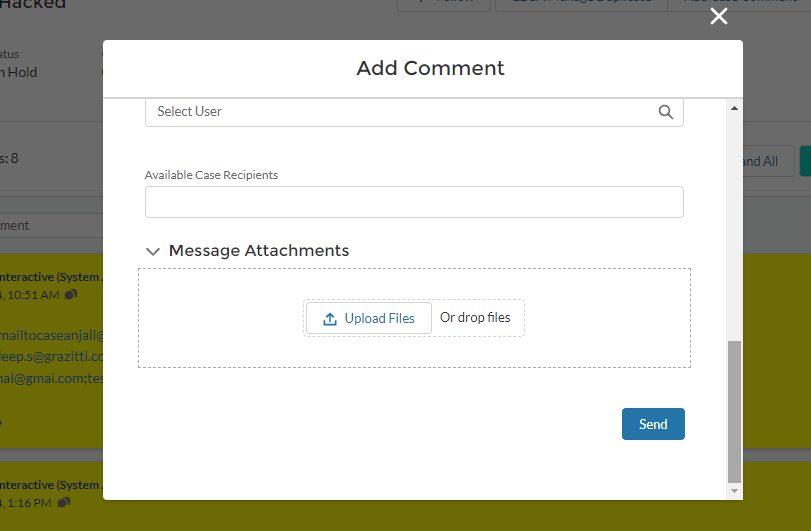Focus the Select User search field
811x531 pixels.
pos(400,112)
